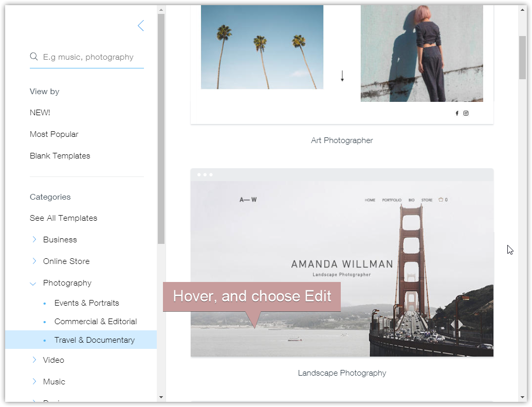
Task: Expand the Online Store chevron
Action: click(34, 261)
